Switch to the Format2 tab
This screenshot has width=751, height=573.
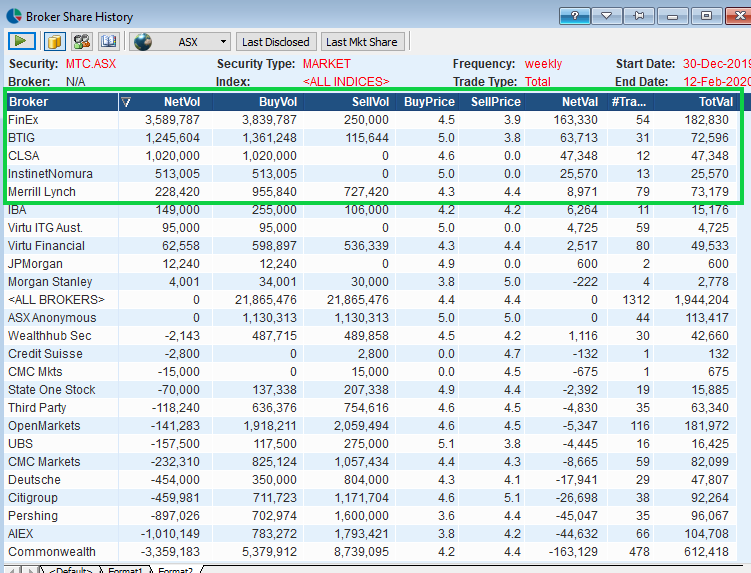175,570
